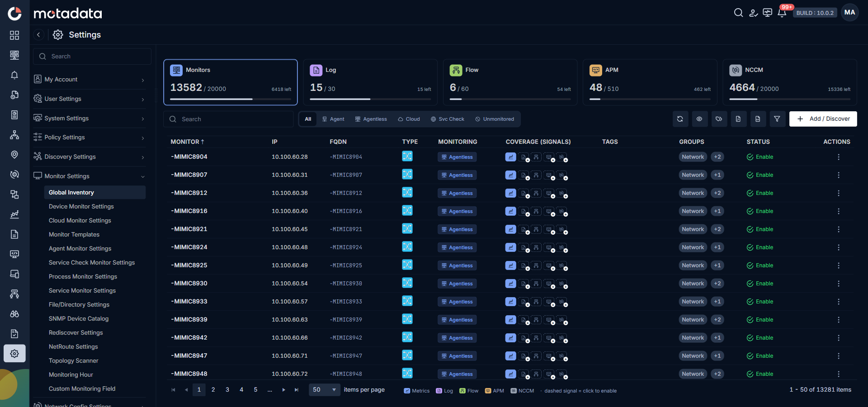Filter monitors by Agent tab
This screenshot has width=868, height=407.
[333, 119]
